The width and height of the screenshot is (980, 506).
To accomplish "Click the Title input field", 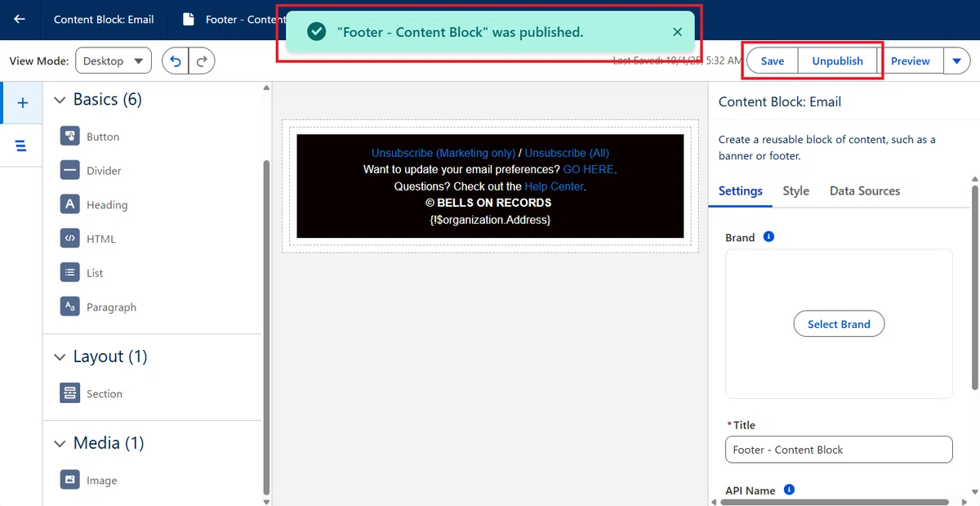I will coord(839,450).
